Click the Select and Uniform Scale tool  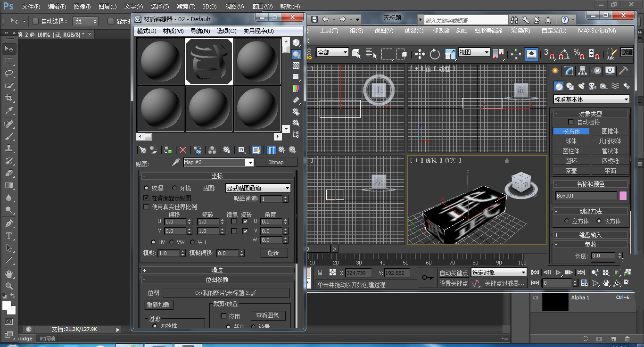(450, 54)
